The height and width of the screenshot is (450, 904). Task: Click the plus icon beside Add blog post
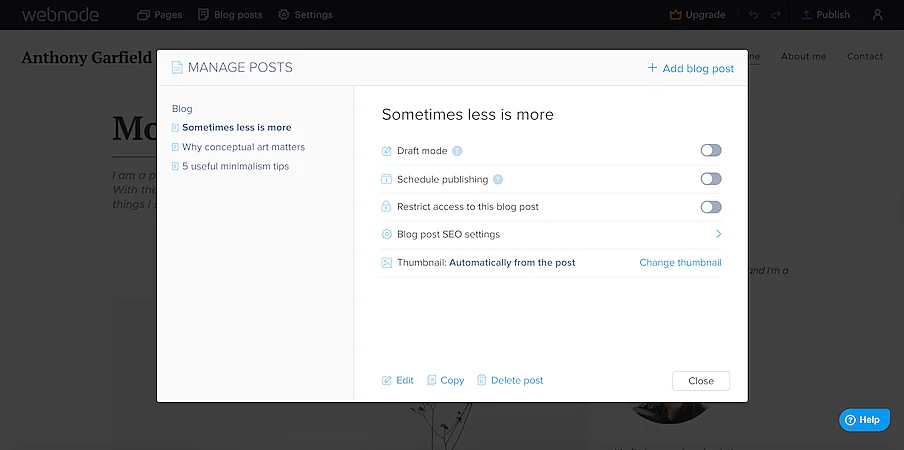[652, 67]
